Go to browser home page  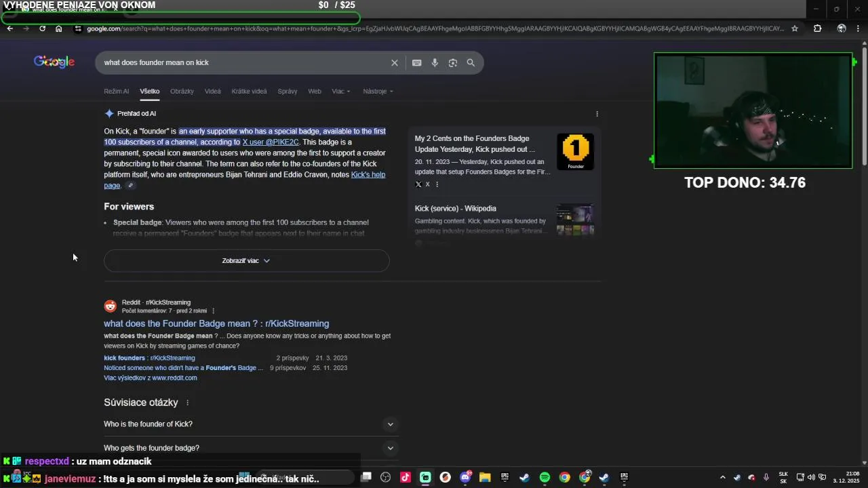[x=59, y=28]
